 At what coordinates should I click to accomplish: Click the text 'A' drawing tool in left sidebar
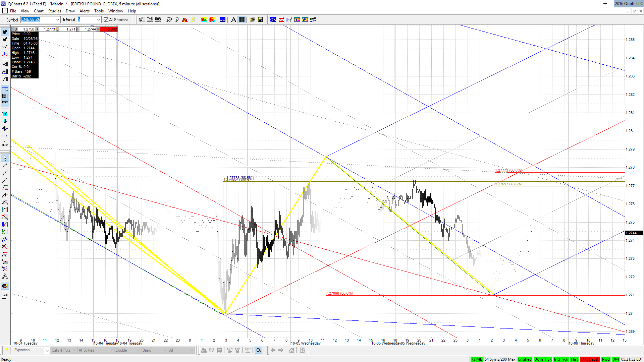[x=5, y=277]
